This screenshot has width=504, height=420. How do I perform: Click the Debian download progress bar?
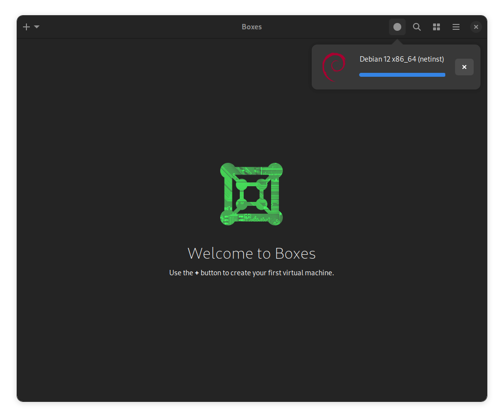(x=402, y=75)
